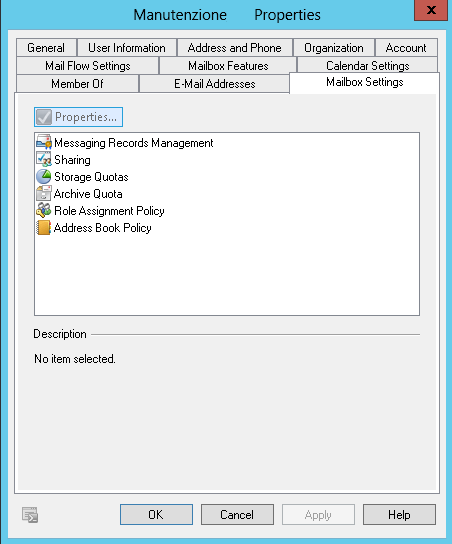Screen dimensions: 452x544
Task: Select the Storage Quotas pie icon
Action: coord(44,177)
